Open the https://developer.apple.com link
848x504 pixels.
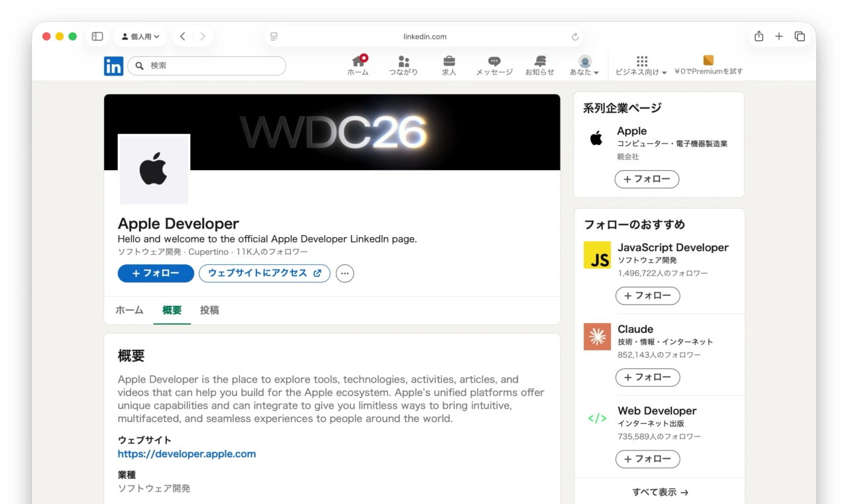187,454
